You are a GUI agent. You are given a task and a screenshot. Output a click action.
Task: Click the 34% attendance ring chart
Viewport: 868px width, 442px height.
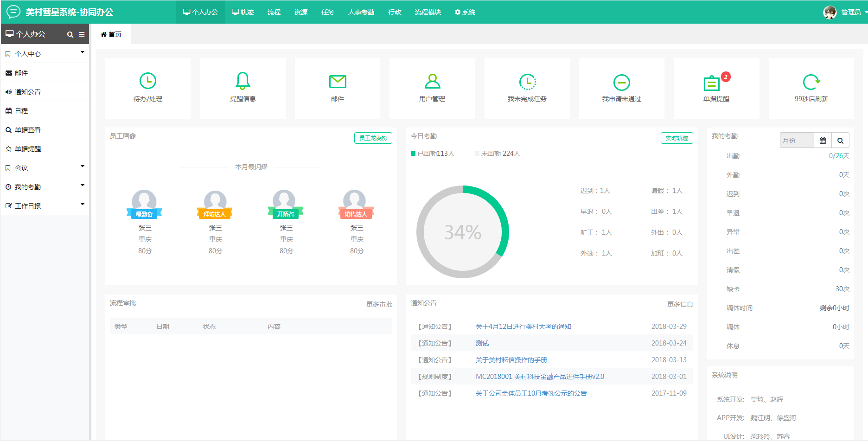463,232
